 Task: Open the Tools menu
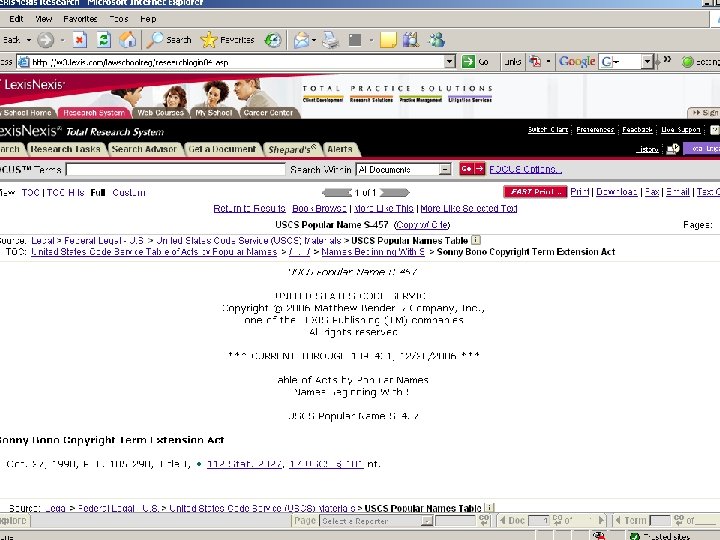pos(119,19)
